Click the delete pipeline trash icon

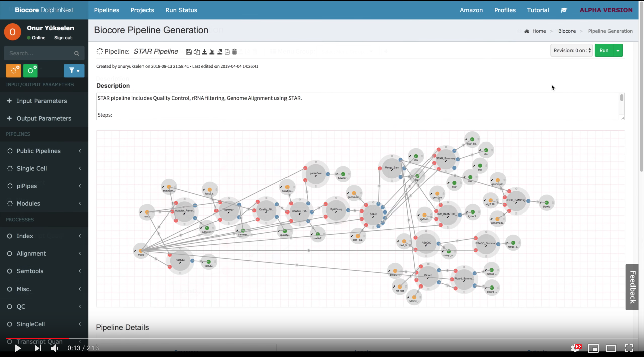[x=235, y=52]
